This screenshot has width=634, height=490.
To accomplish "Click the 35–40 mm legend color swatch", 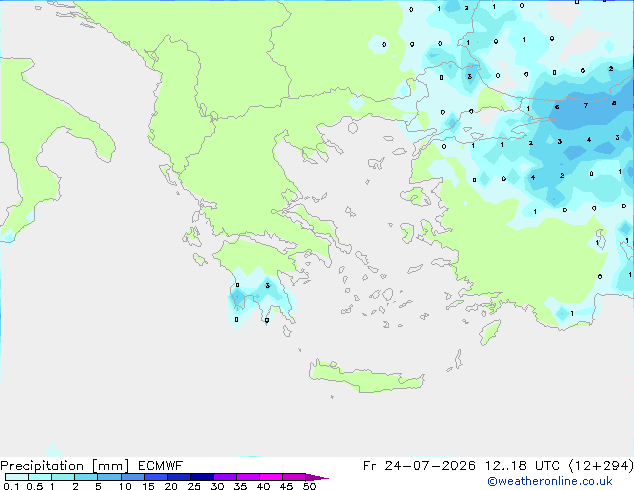I will tap(248, 477).
